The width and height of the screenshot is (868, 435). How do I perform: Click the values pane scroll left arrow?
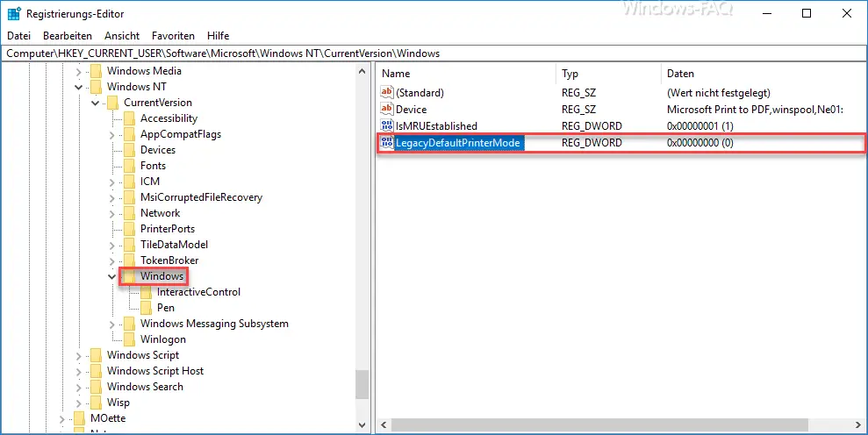pyautogui.click(x=383, y=425)
